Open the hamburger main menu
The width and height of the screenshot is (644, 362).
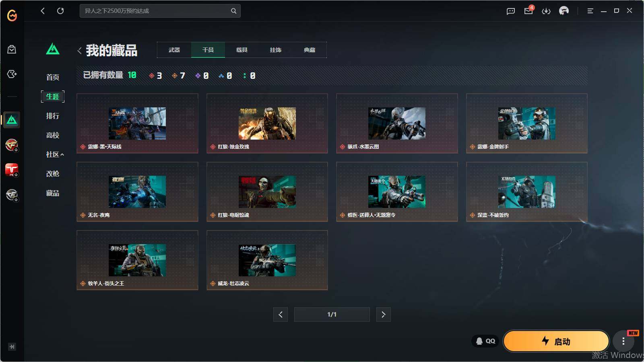(x=590, y=11)
